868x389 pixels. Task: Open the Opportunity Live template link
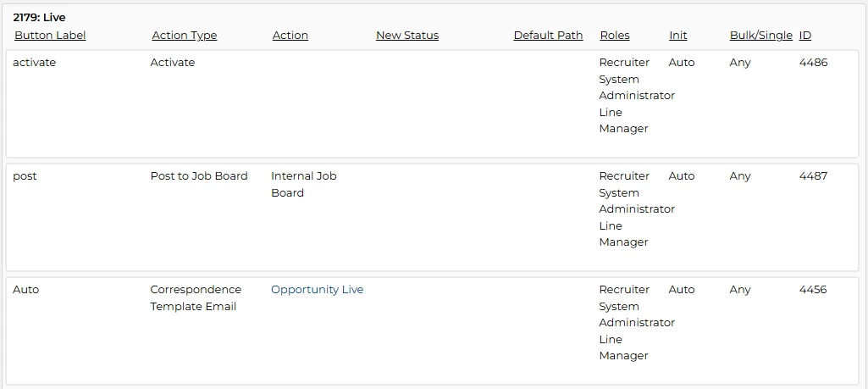click(317, 290)
